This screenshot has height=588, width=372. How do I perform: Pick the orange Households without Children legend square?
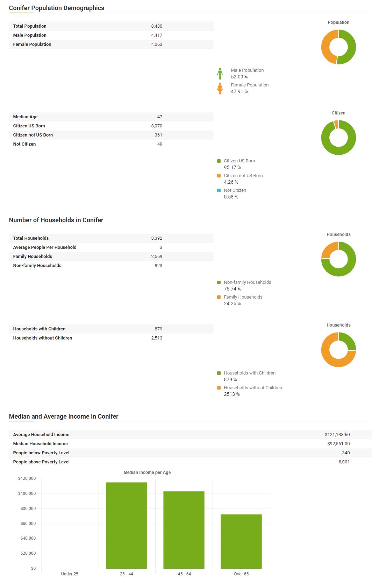[219, 388]
